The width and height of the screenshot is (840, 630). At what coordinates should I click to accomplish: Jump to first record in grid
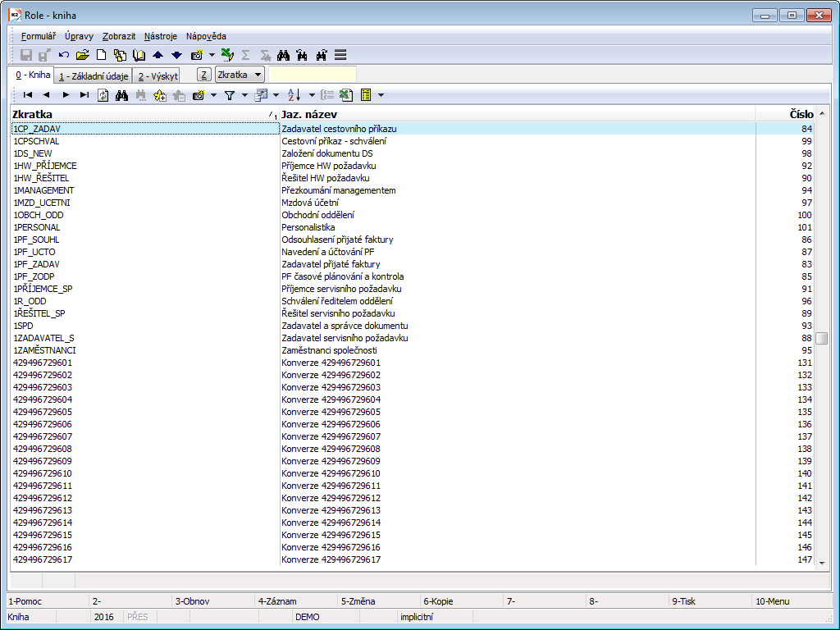pyautogui.click(x=27, y=95)
